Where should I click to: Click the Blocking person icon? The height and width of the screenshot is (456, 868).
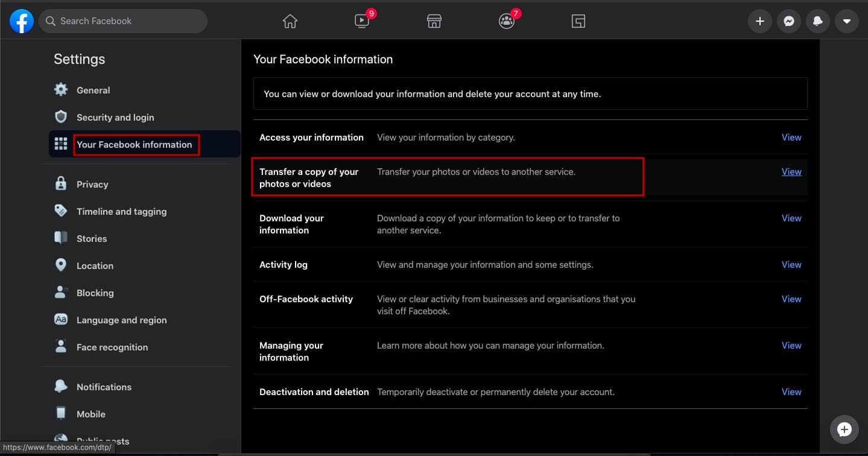pyautogui.click(x=61, y=293)
